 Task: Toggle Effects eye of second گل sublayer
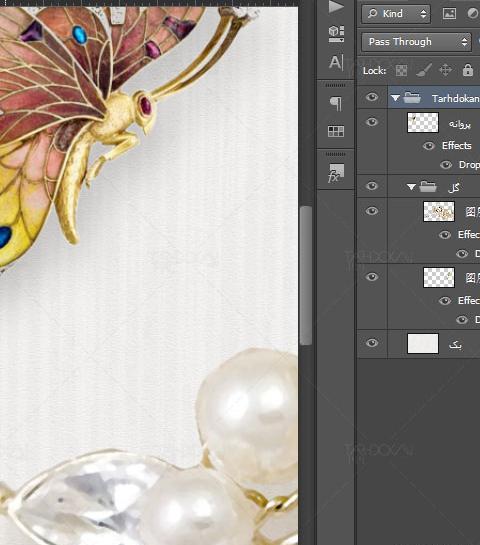445,301
